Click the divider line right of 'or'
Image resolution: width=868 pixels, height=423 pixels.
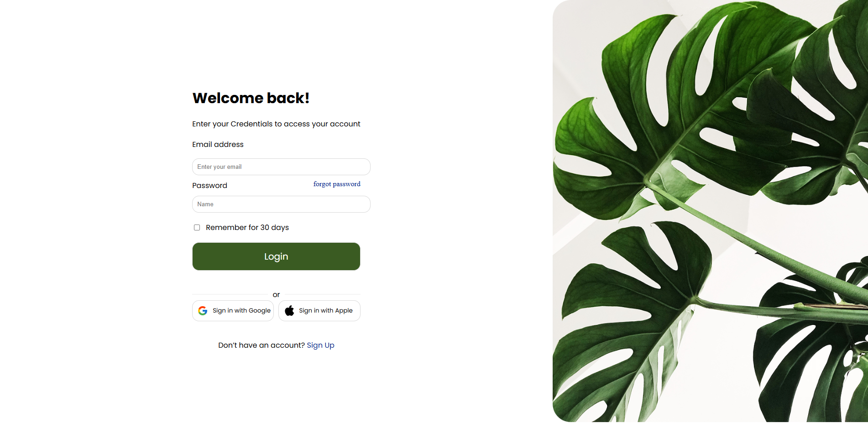tap(322, 295)
